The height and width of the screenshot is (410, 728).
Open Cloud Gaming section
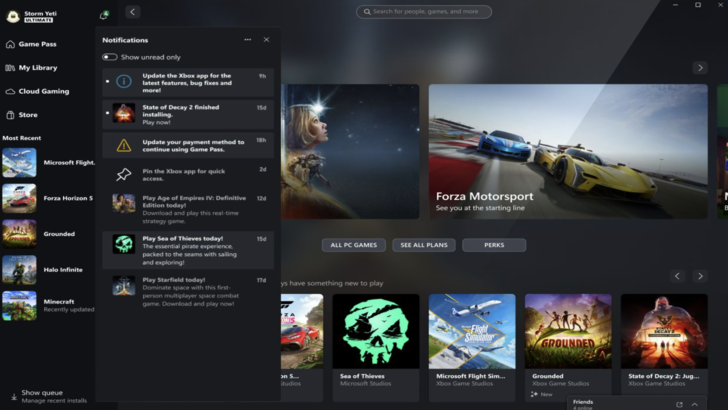[43, 91]
